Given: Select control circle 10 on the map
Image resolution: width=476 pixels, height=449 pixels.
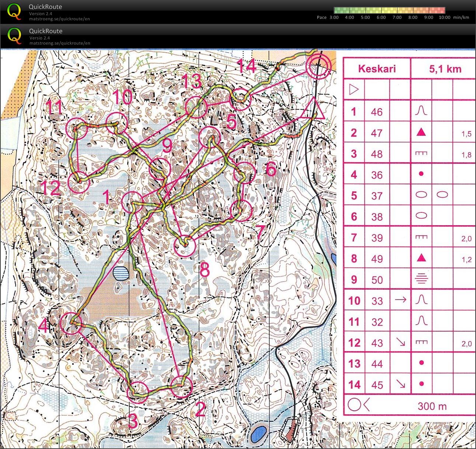Looking at the screenshot, I should [117, 123].
